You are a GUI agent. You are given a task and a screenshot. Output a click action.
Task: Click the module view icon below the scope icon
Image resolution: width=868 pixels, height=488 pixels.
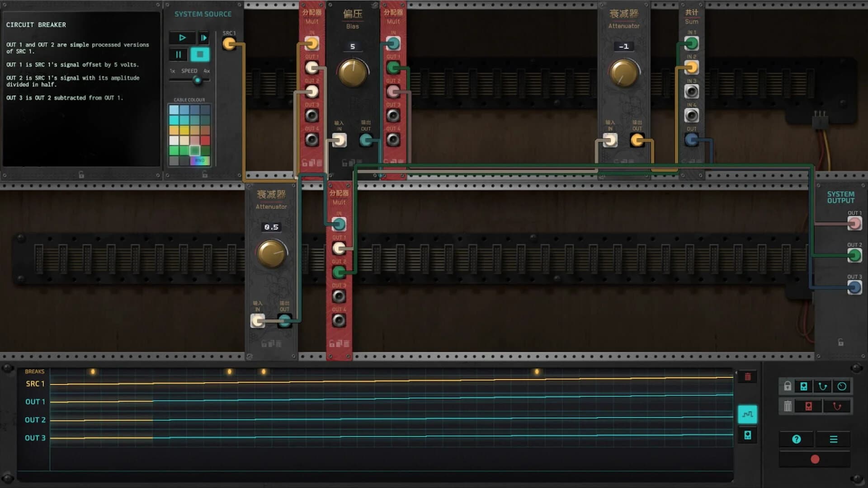(747, 435)
